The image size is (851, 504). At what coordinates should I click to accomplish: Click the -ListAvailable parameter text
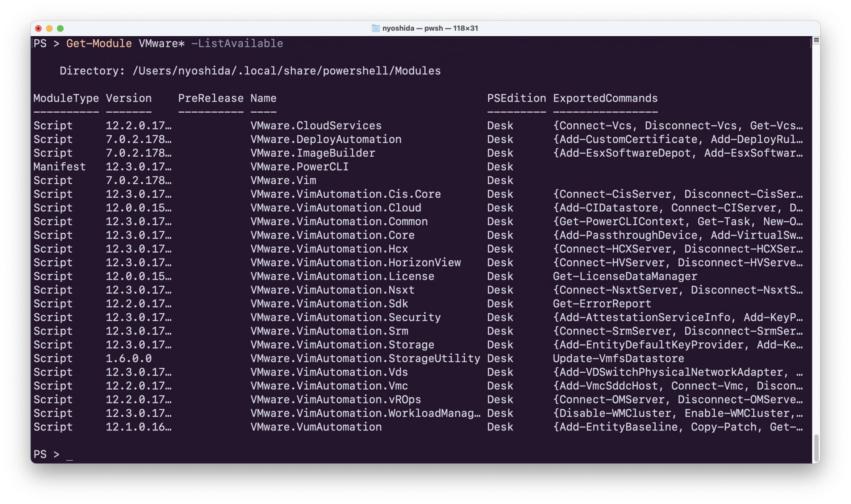tap(237, 44)
